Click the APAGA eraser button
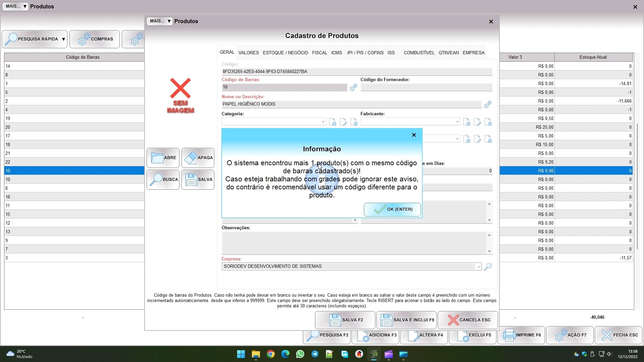 [x=198, y=158]
